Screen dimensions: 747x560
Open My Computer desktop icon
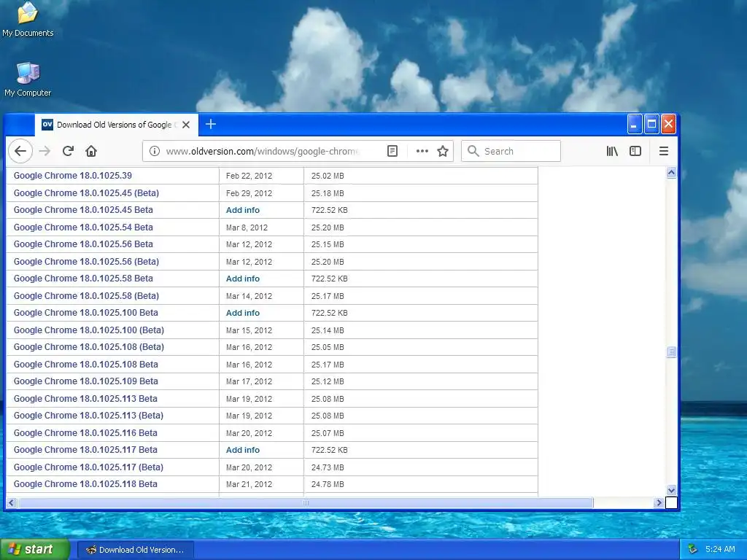pyautogui.click(x=28, y=79)
